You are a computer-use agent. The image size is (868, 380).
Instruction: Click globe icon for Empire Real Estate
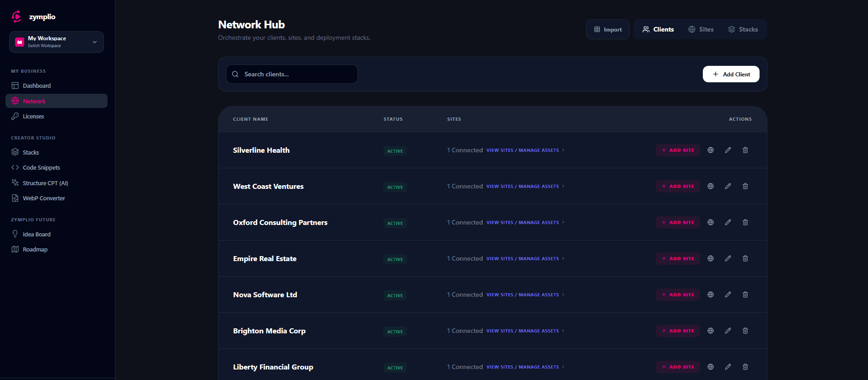[711, 258]
